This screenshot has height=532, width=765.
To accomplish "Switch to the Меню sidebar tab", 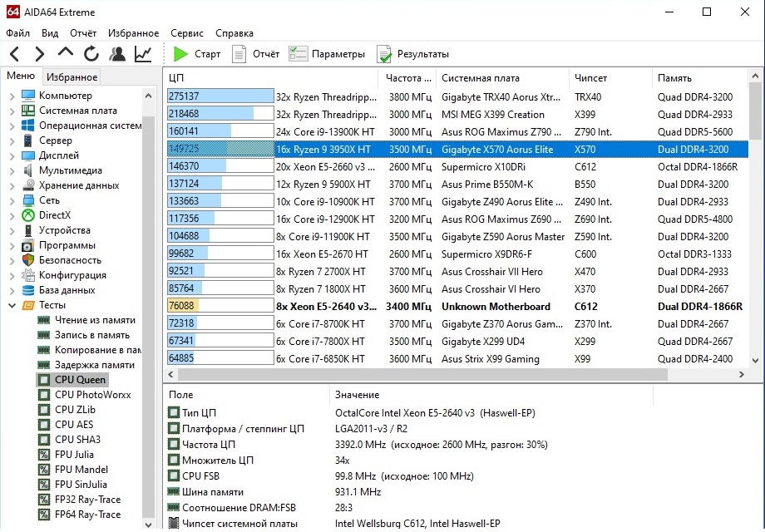I will point(21,76).
